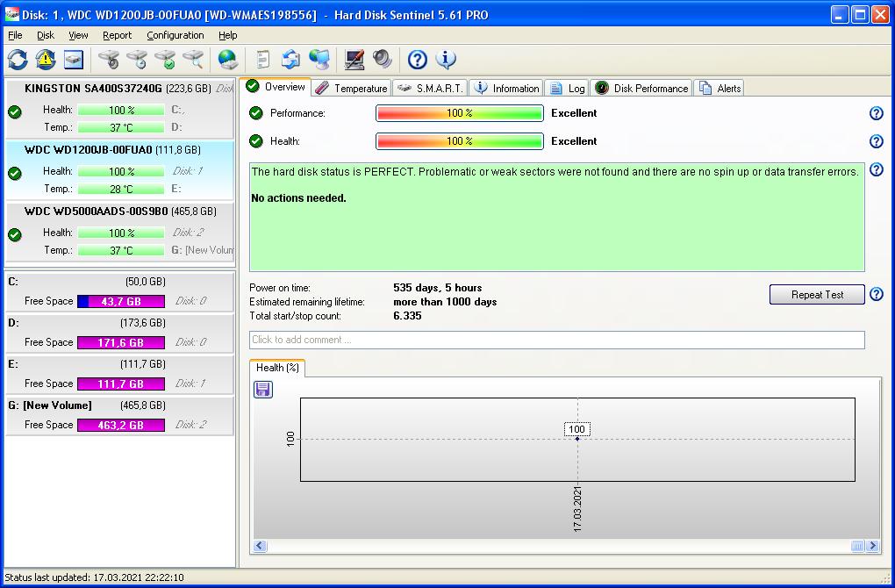Open the text report document icon
This screenshot has height=588, width=895.
tap(262, 60)
